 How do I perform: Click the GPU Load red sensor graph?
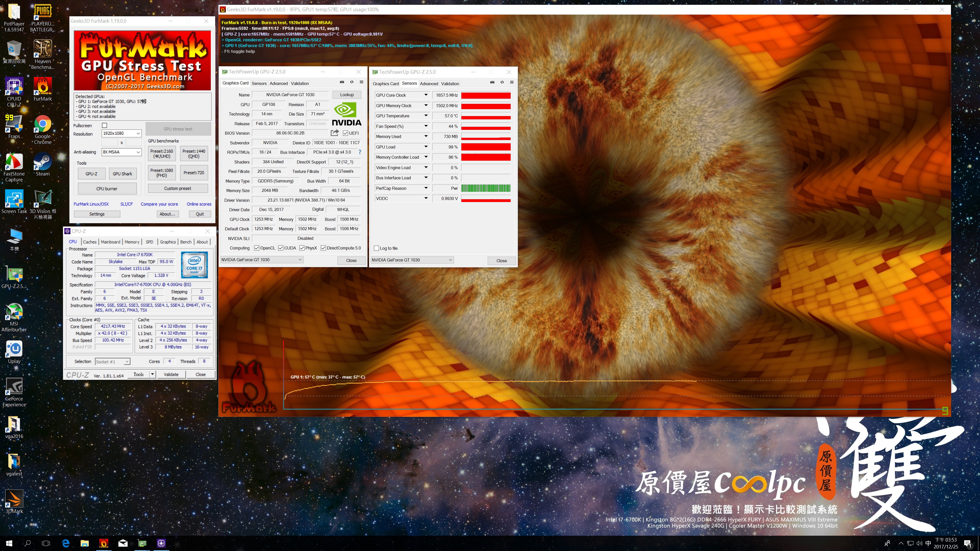486,147
